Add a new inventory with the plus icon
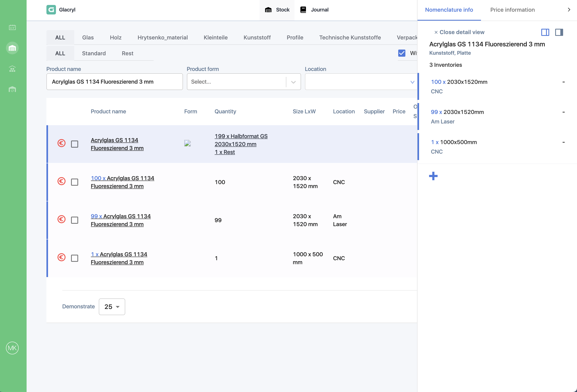Viewport: 577px width, 392px height. 433,176
